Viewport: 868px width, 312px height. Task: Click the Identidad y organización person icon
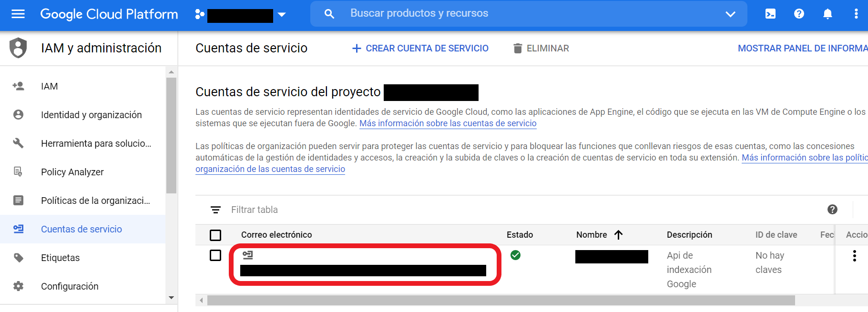coord(18,115)
